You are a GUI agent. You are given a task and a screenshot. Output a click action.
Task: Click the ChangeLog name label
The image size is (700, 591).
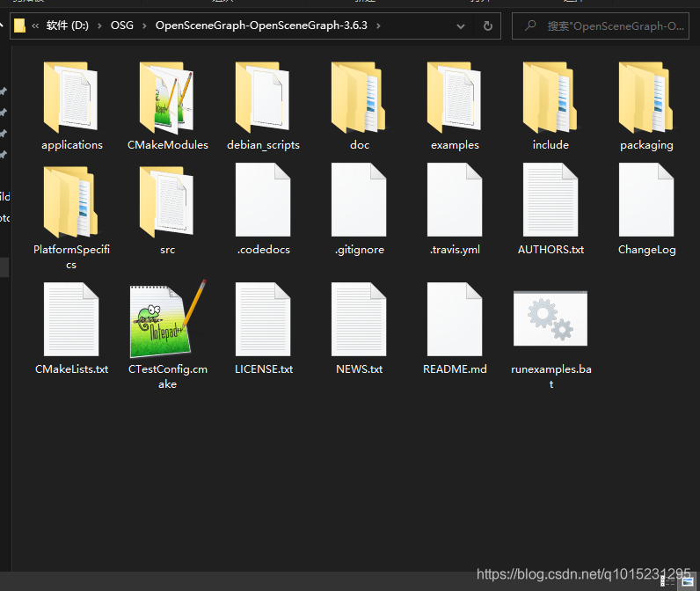click(x=646, y=250)
